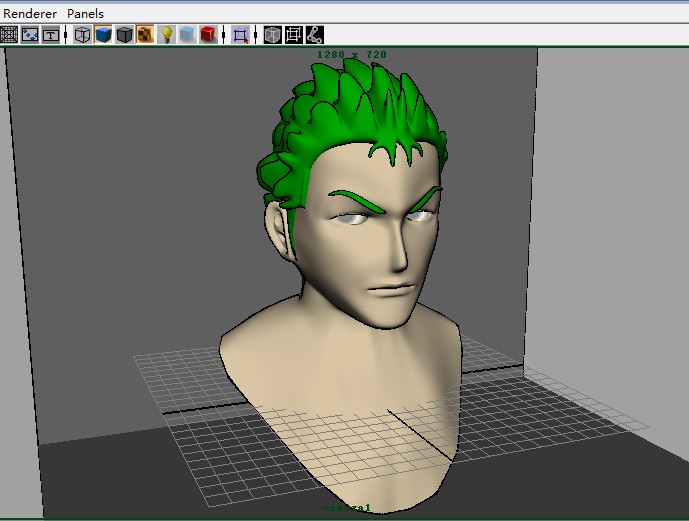Toggle X-ray joints icon
689x521 pixels.
(x=315, y=35)
